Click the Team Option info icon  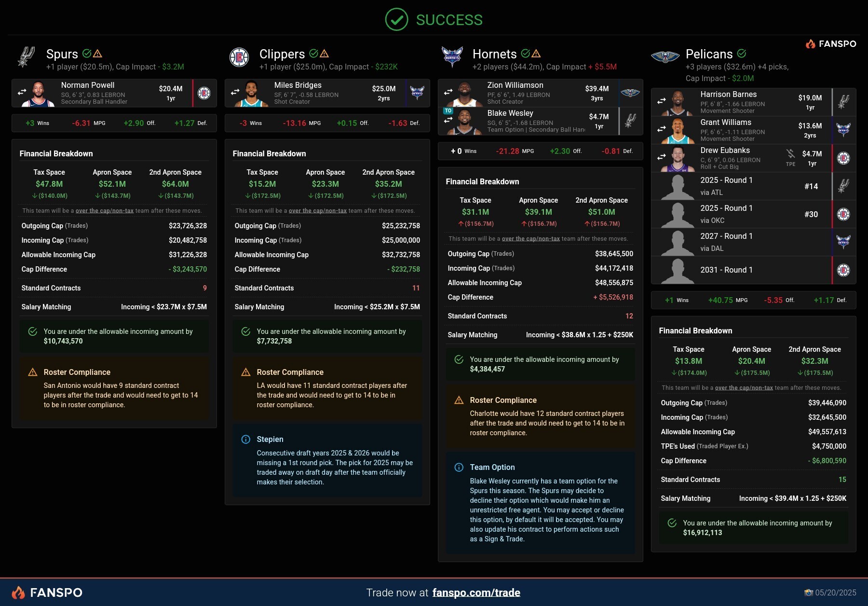[459, 468]
